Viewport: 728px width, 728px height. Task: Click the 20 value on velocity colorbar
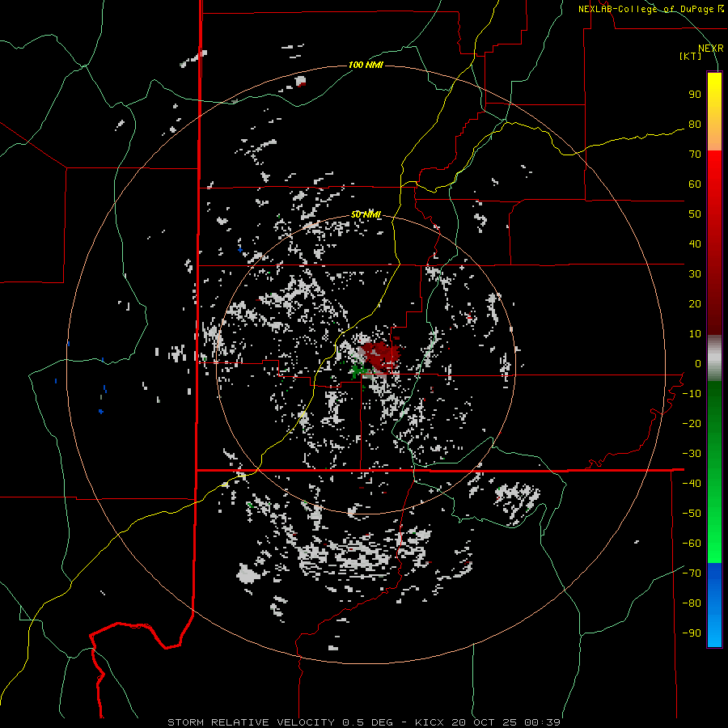695,304
